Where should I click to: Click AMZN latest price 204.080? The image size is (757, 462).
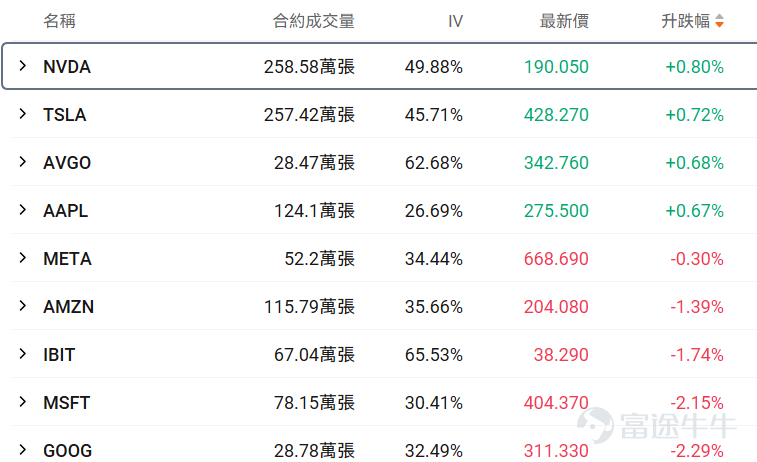click(556, 307)
